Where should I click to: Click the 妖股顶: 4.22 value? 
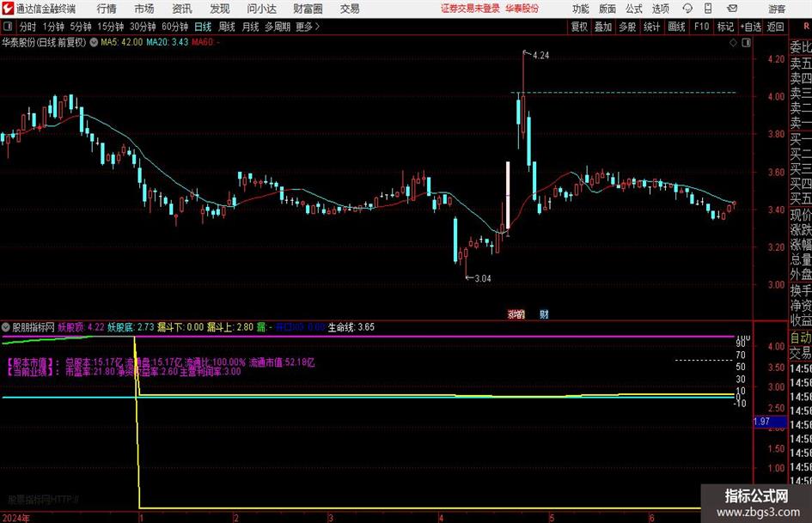point(81,327)
